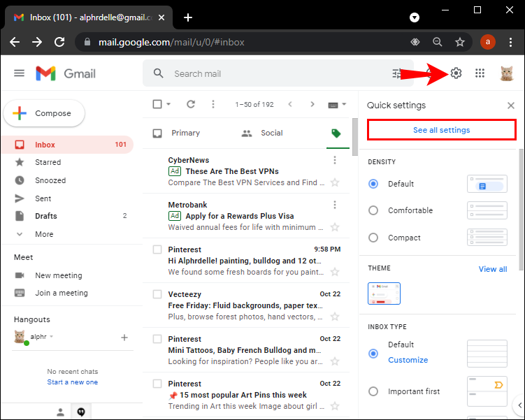The height and width of the screenshot is (420, 525).
Task: Add a Hangouts contact with the plus icon
Action: coord(124,338)
